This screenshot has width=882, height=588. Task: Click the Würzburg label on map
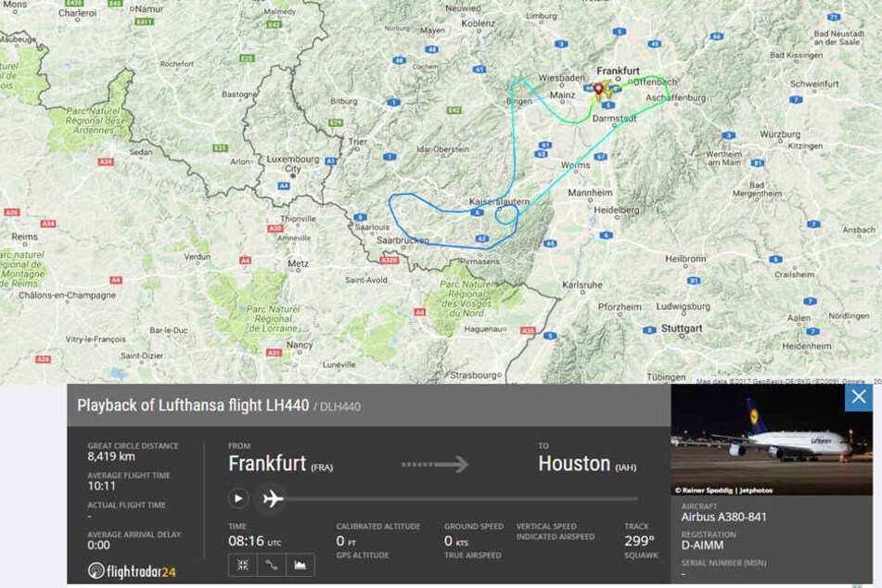click(x=780, y=134)
